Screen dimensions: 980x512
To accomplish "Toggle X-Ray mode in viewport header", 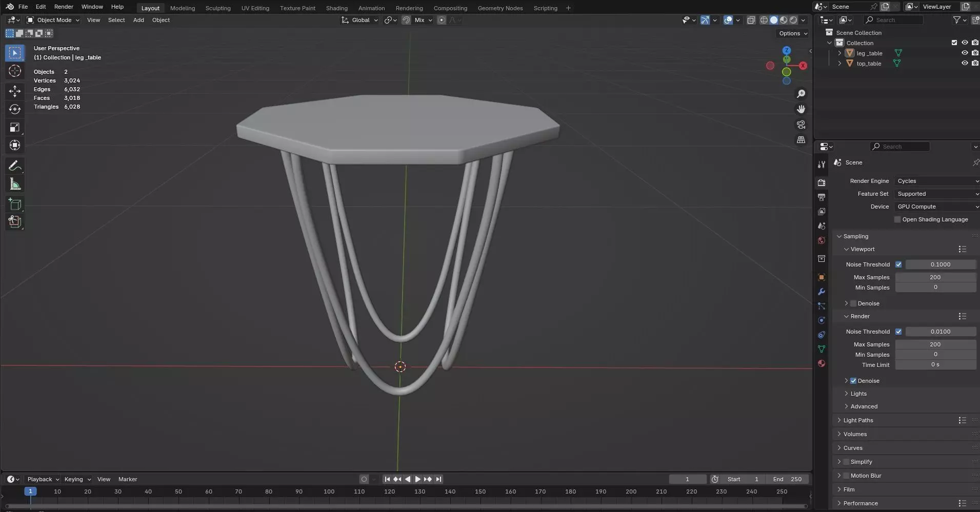I will (x=751, y=20).
